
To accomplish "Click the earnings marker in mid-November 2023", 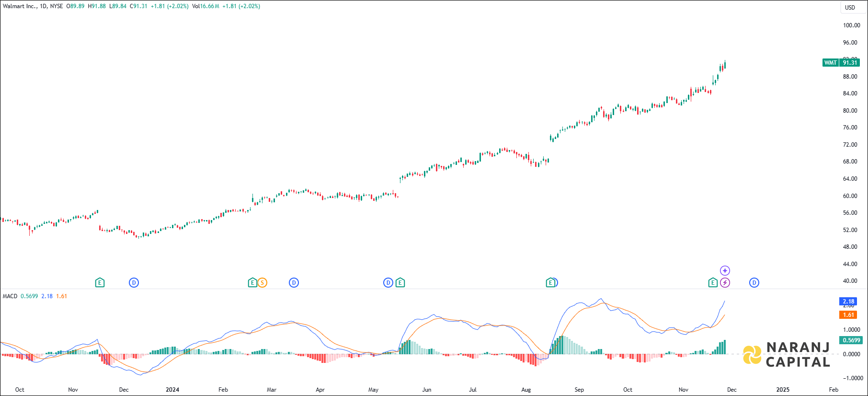I will click(100, 283).
